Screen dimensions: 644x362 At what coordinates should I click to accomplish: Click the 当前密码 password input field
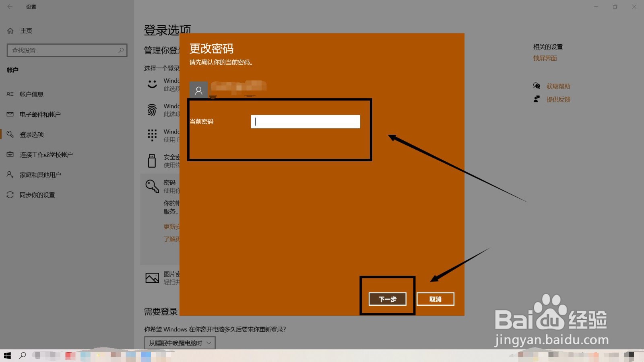pyautogui.click(x=305, y=121)
